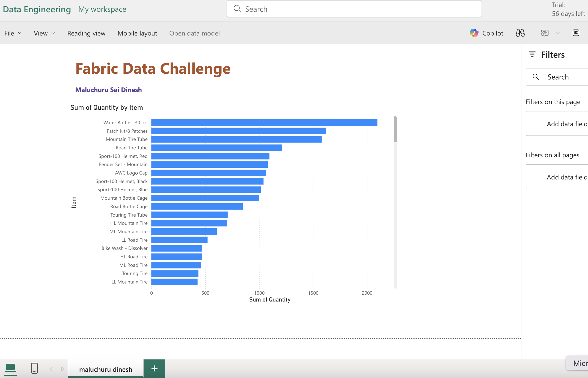Image resolution: width=588 pixels, height=378 pixels.
Task: Go to previous page arrow
Action: click(x=51, y=369)
